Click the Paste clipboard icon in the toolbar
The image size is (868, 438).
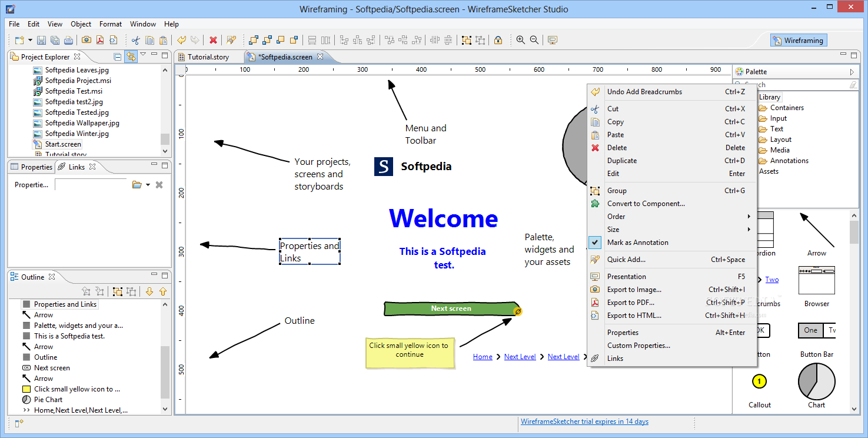pyautogui.click(x=163, y=40)
